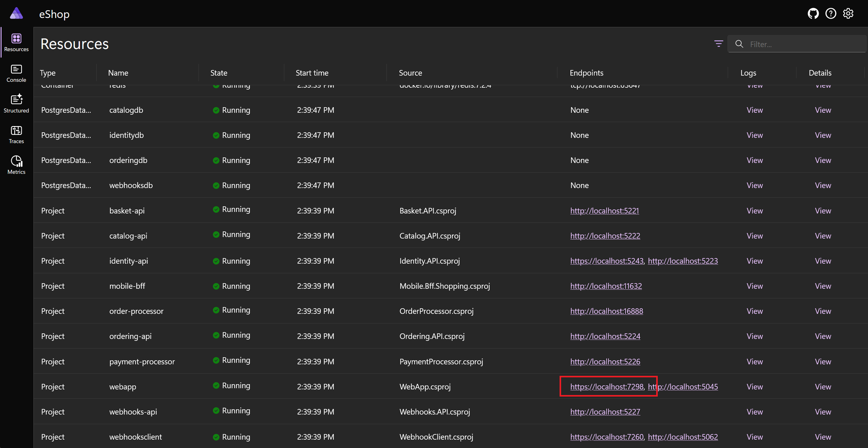Open the help icon in the top bar
Screen dimensions: 868x448
pos(831,14)
